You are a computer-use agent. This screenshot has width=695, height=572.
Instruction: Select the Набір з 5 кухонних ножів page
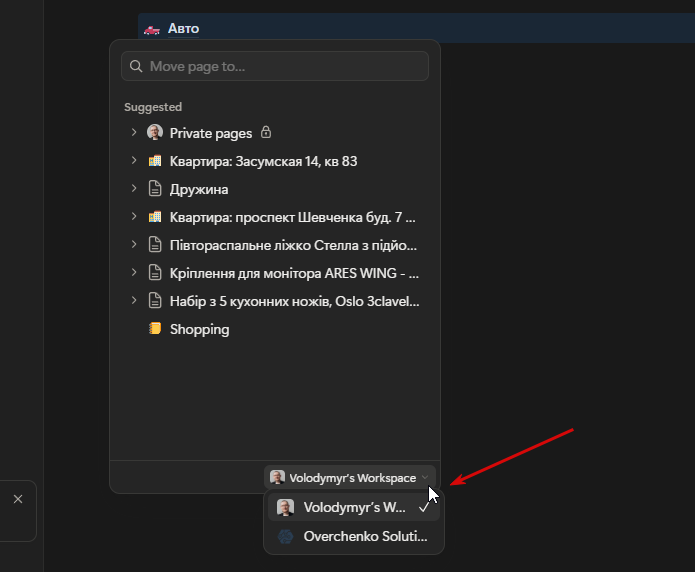click(x=293, y=301)
